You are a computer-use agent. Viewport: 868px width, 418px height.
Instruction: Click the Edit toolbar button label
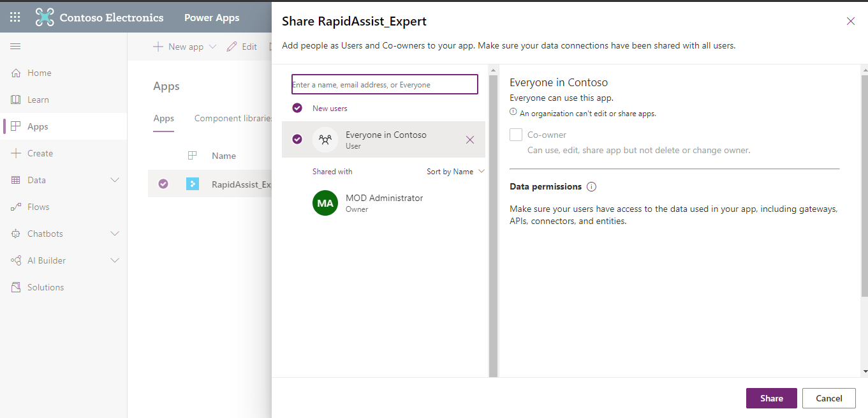(249, 47)
